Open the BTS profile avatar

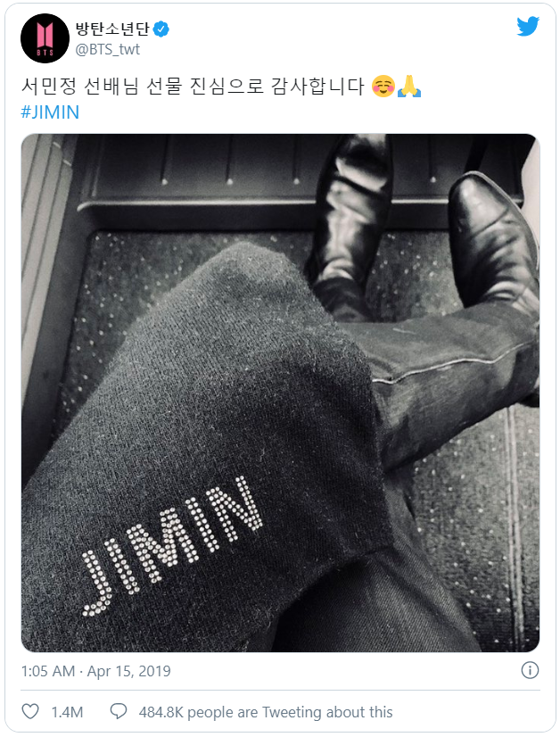[45, 38]
